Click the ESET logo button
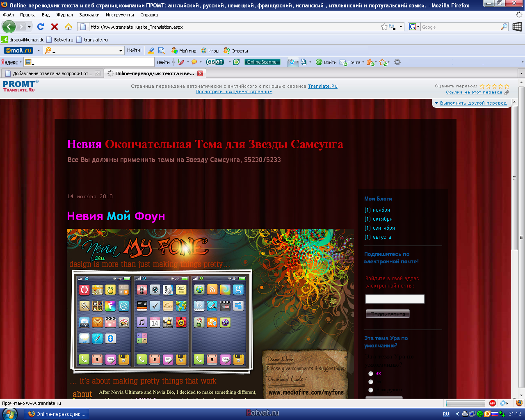The image size is (525, 420). pyautogui.click(x=215, y=62)
